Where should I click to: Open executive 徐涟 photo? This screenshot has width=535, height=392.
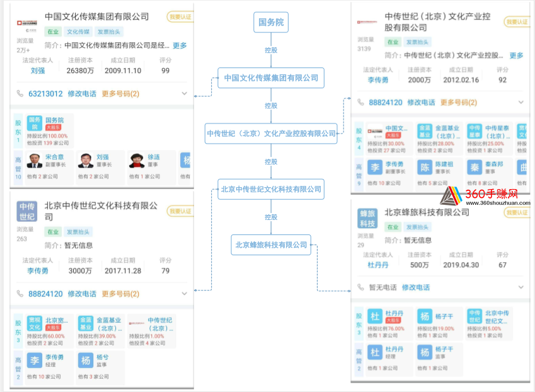137,160
